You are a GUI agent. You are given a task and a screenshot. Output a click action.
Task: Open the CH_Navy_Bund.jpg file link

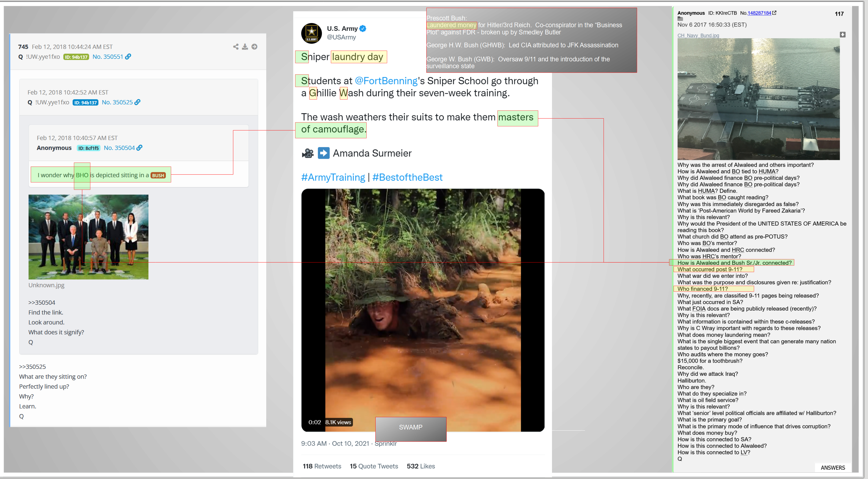[x=698, y=35]
